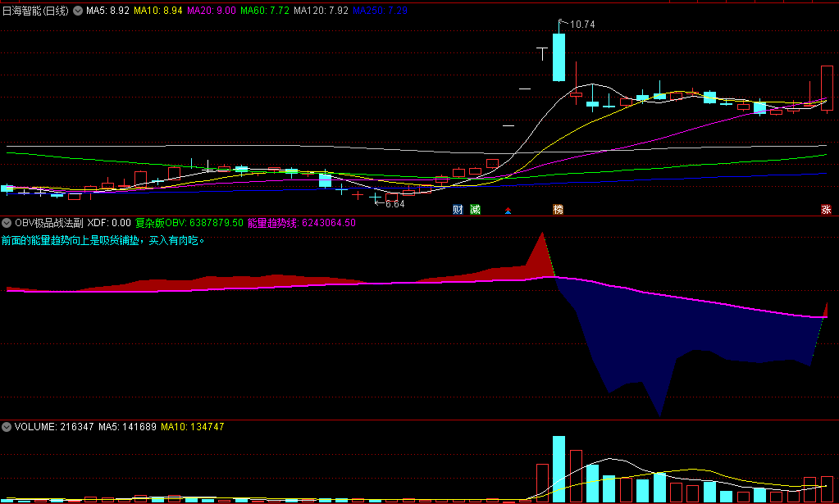Click the MA10: 8.94 label
Screen dimensions: 839x504
coord(157,11)
